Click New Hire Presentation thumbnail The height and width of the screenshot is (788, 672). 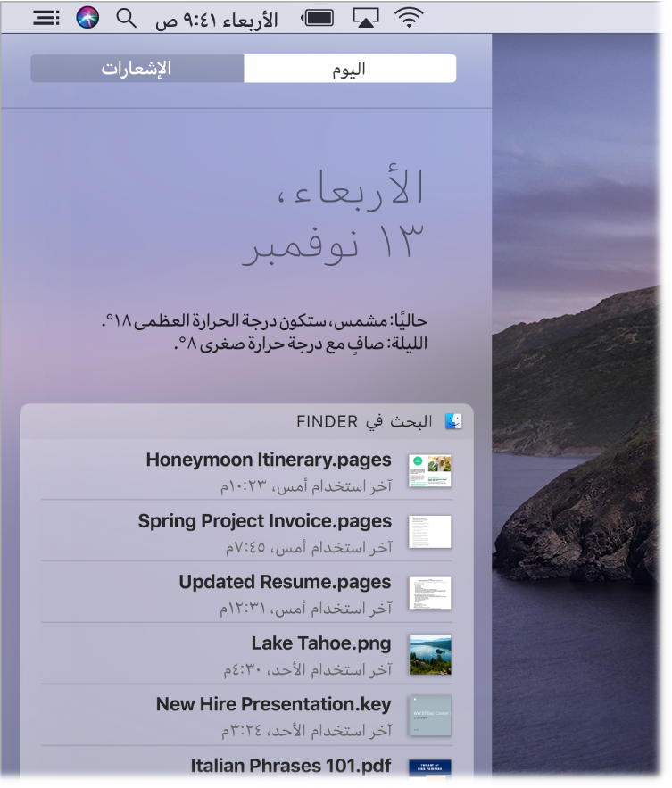coord(430,716)
